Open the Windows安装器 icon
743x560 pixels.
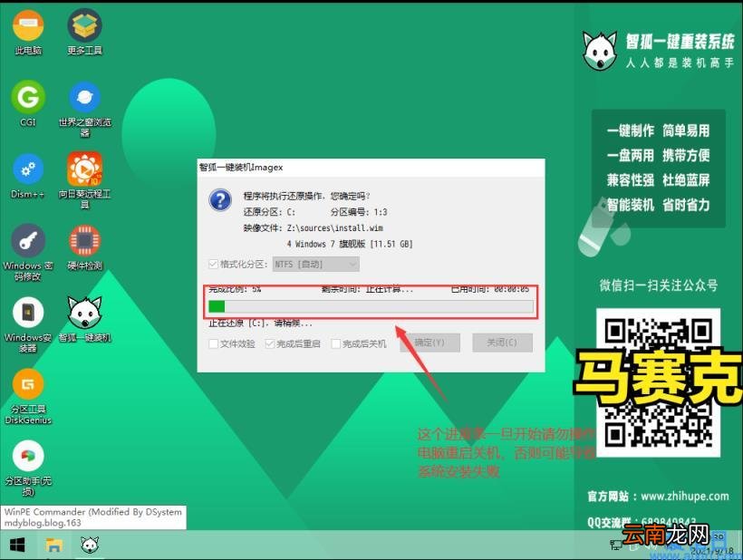click(28, 325)
